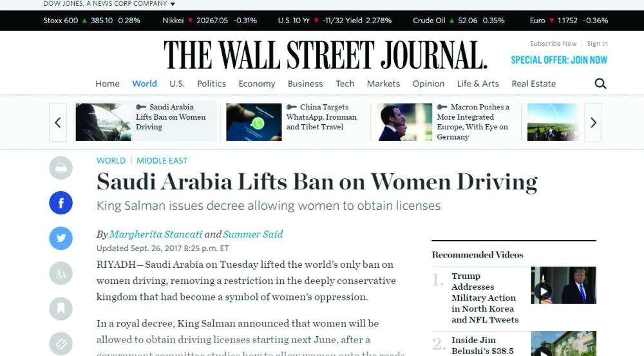Screen dimensions: 644x356
Task: Share article on Twitter
Action: 61,238
